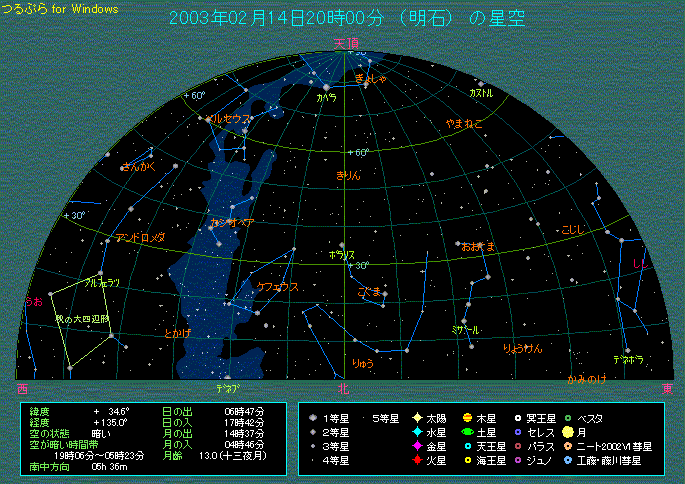Click the green Saturn (土星) legend icon
The image size is (685, 484).
pos(467,432)
